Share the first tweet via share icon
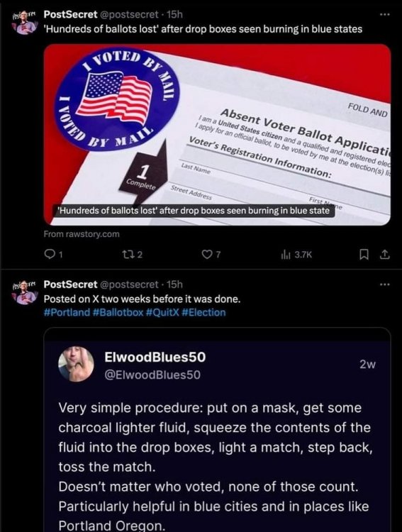This screenshot has height=532, width=402. (x=385, y=254)
